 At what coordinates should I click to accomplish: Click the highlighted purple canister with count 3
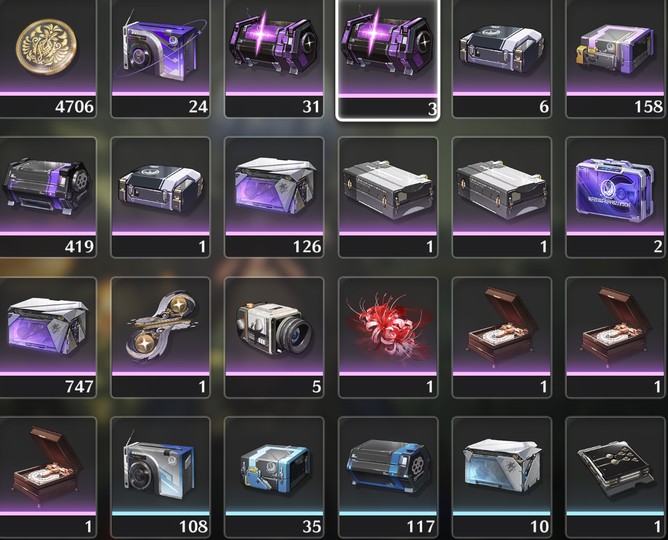point(388,59)
